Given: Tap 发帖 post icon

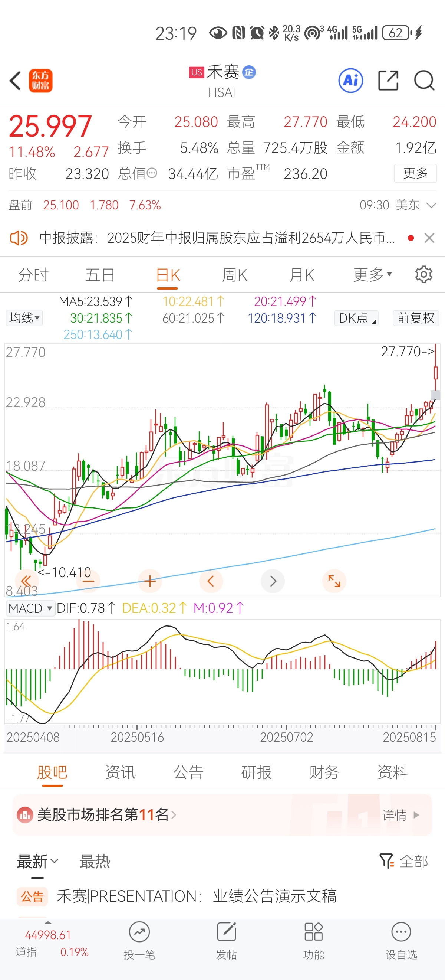Looking at the screenshot, I should click(x=227, y=932).
